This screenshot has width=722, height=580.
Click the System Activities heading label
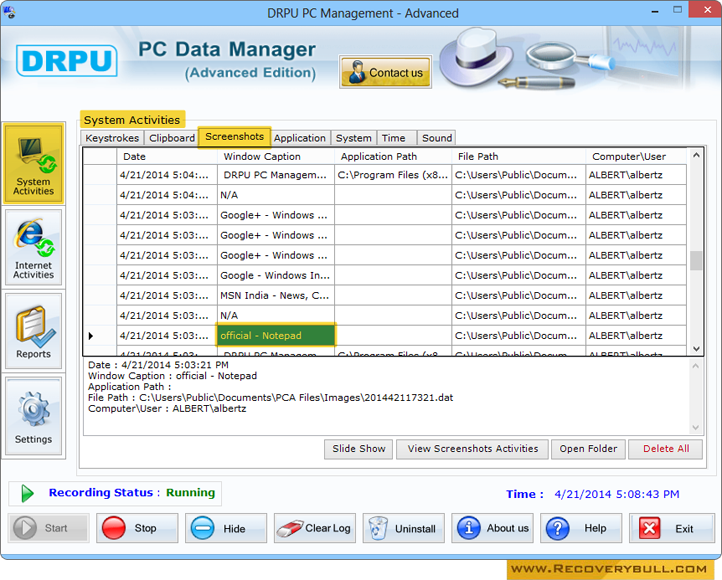pyautogui.click(x=132, y=120)
